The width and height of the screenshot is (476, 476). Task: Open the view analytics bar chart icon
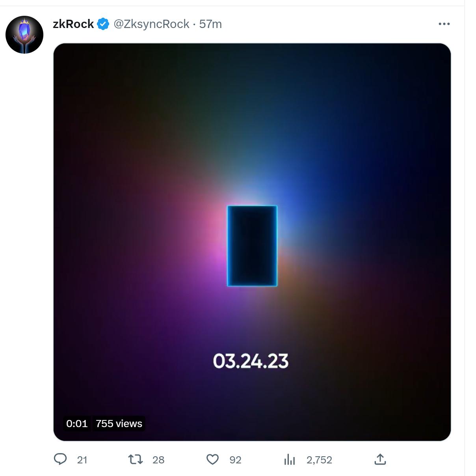(290, 459)
